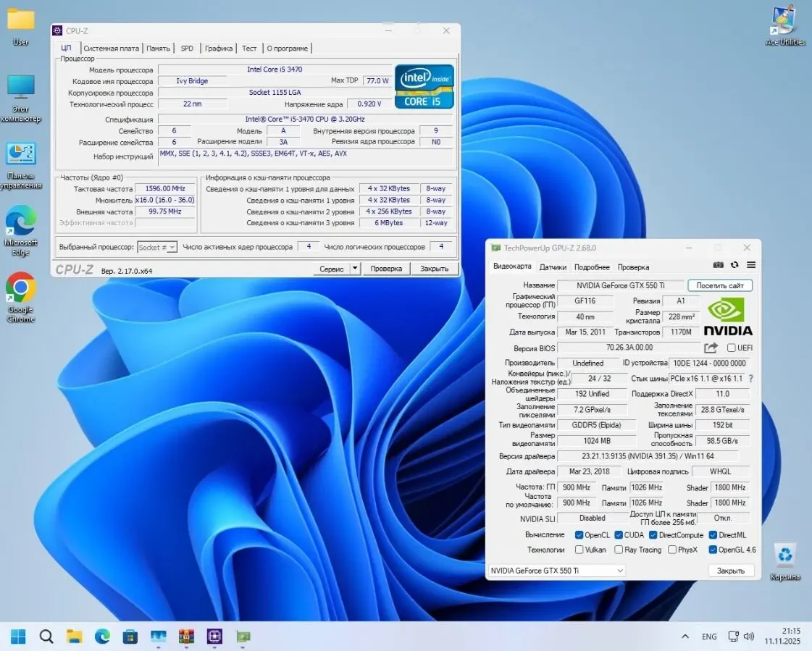Select the Этот компьютер desktop icon
This screenshot has height=651, width=812.
21,99
